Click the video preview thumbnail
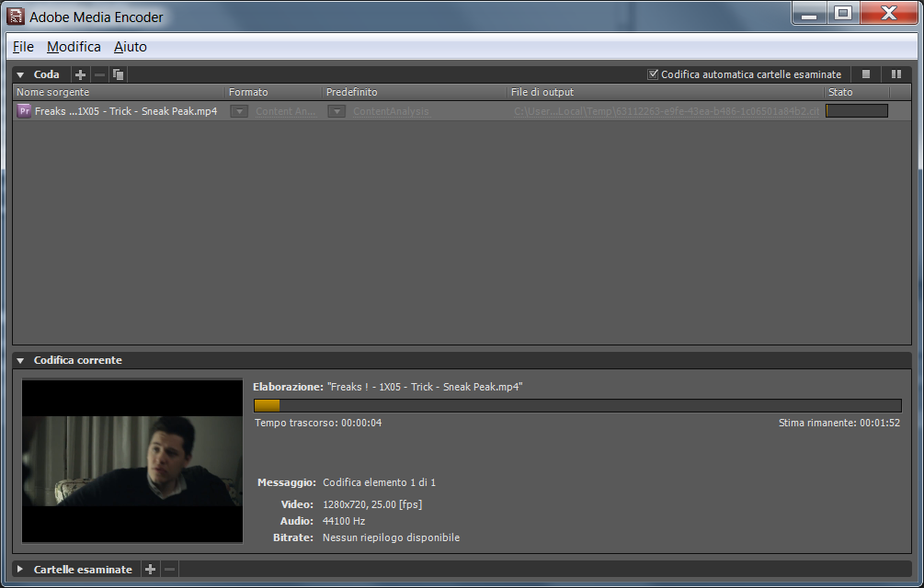This screenshot has height=588, width=924. coord(132,461)
